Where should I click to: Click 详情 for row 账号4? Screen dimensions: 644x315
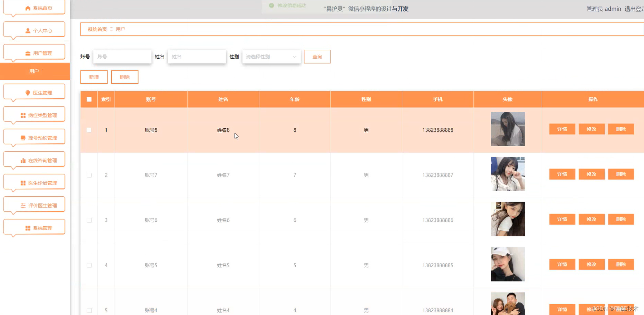pos(562,309)
